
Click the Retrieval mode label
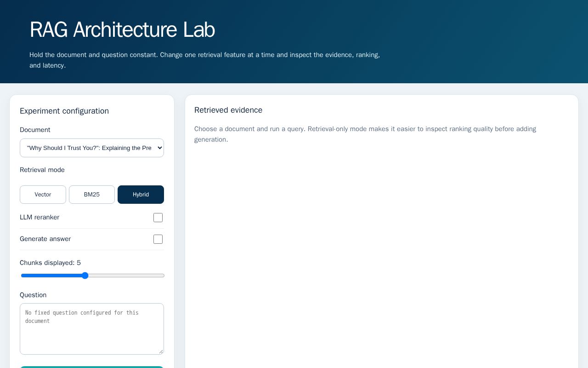click(x=42, y=170)
